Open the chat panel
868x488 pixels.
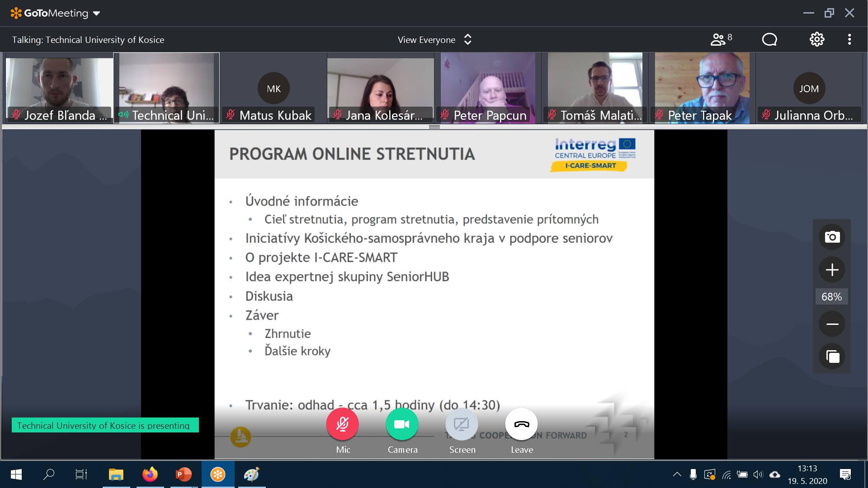[769, 39]
